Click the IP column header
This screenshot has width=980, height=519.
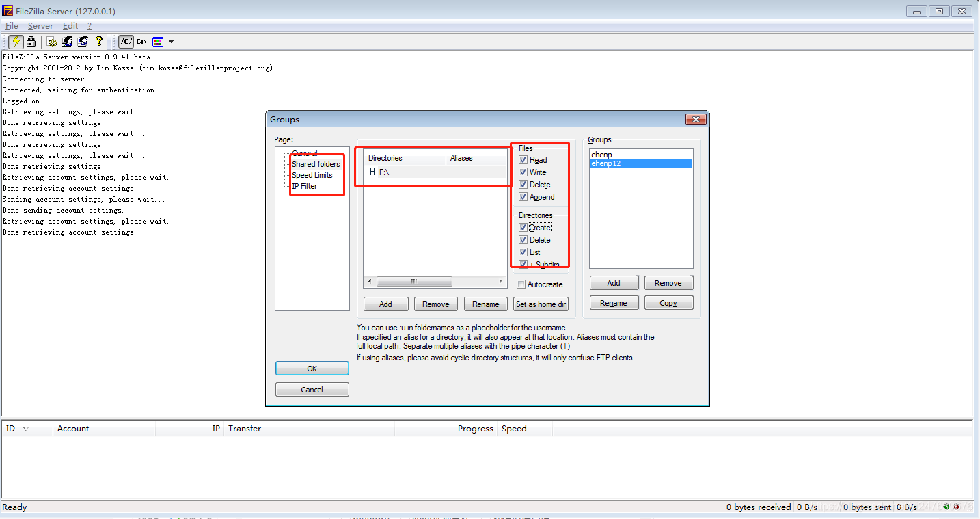[190, 429]
